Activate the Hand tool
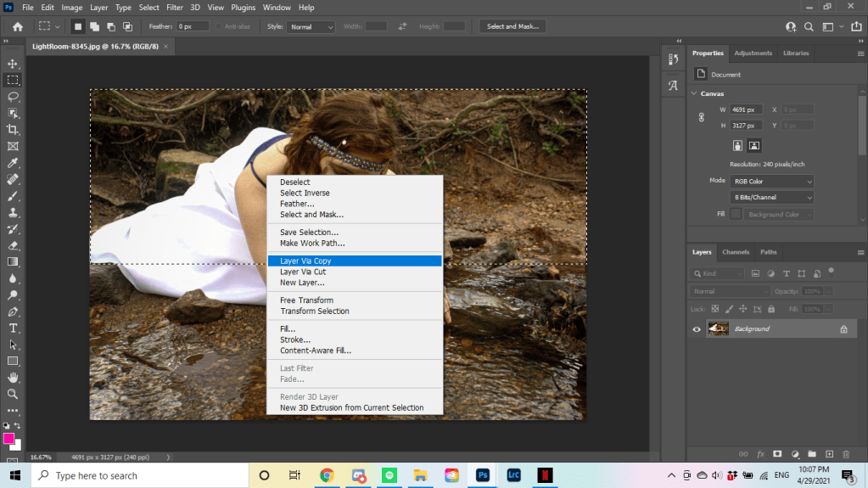 [x=13, y=378]
